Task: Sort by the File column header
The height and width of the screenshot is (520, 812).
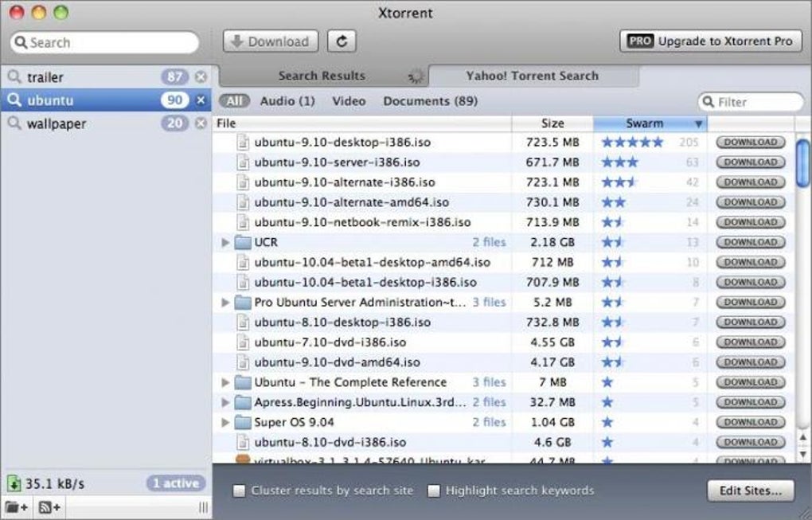Action: pos(362,123)
